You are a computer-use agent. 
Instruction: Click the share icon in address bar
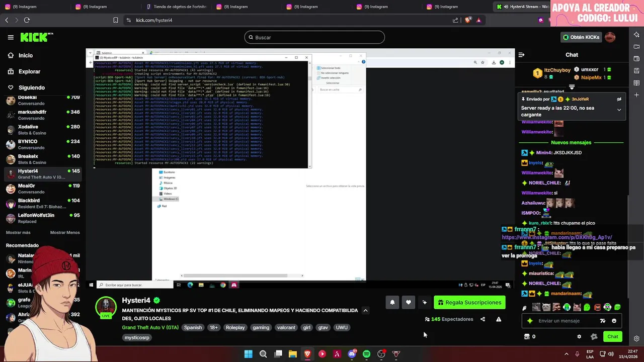click(x=455, y=20)
